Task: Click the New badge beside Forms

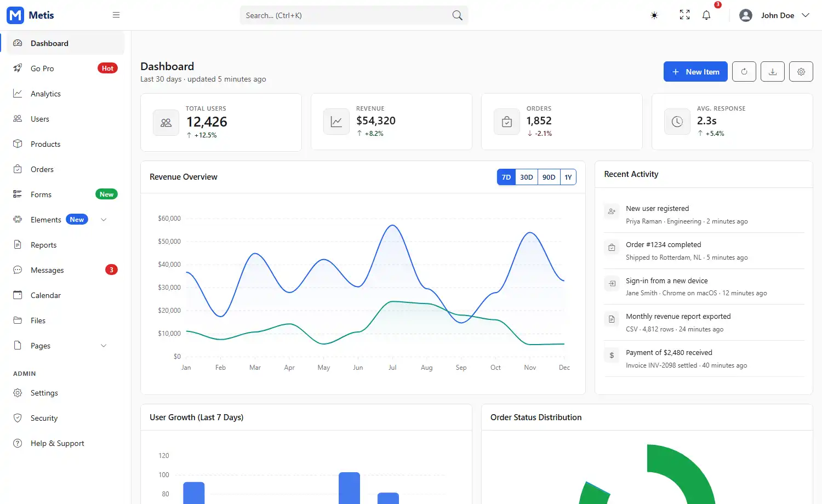Action: (x=106, y=194)
